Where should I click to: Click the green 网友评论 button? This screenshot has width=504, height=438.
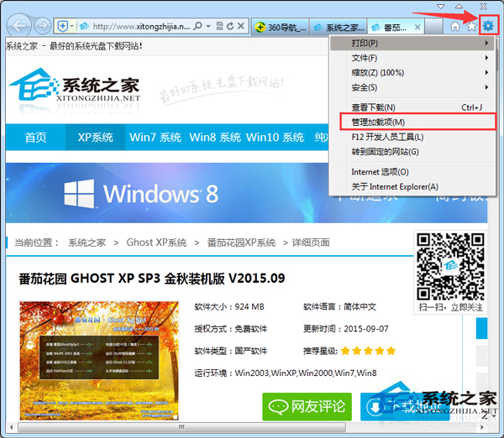pos(307,406)
